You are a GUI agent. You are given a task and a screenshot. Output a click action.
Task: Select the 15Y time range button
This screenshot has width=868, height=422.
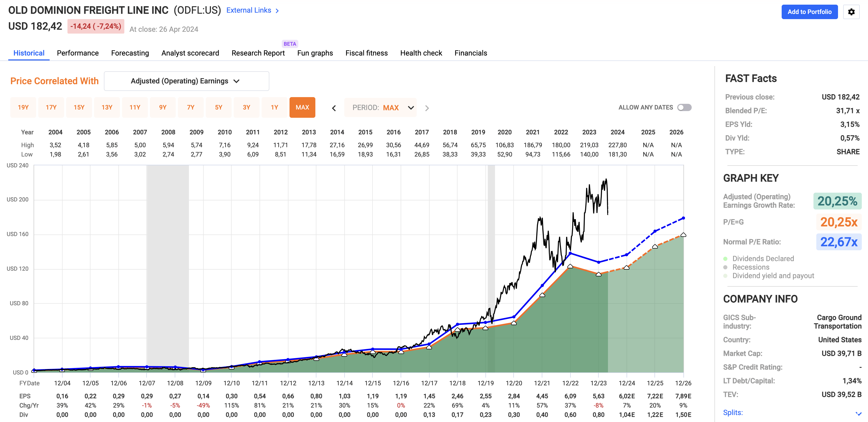pos(79,107)
